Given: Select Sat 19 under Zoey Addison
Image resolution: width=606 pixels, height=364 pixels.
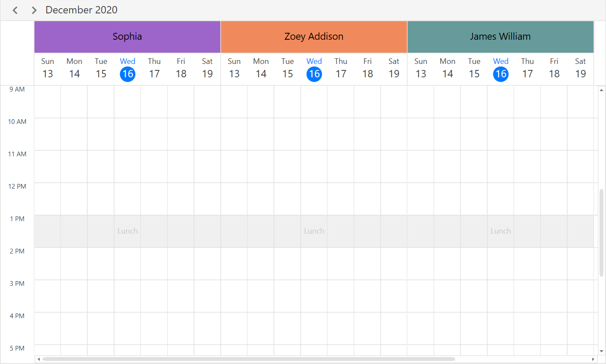Looking at the screenshot, I should [394, 69].
